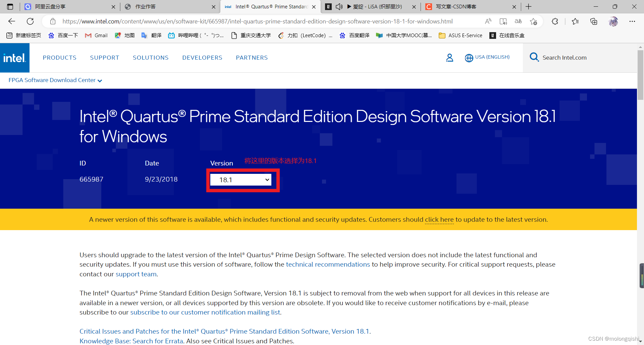
Task: Activate Read aloud icon in address bar
Action: [x=488, y=21]
